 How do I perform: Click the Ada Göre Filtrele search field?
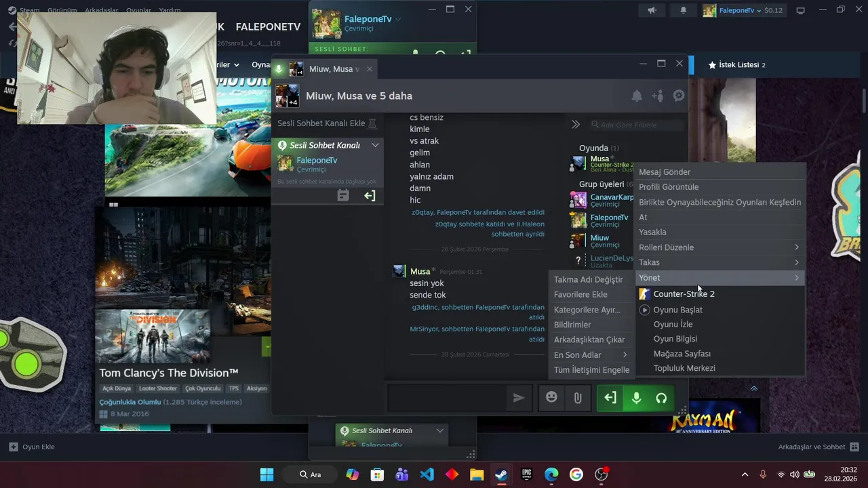(x=637, y=125)
